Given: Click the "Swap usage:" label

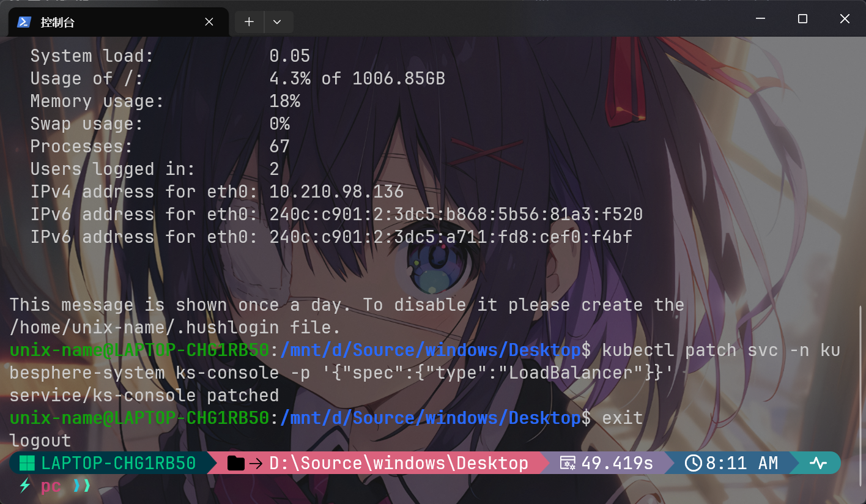Looking at the screenshot, I should pos(87,124).
